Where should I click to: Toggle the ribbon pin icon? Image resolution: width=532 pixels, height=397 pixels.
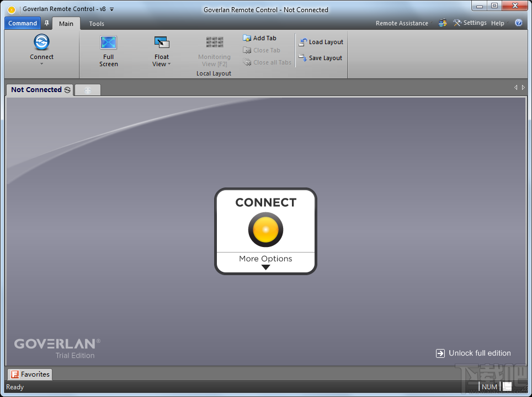(47, 23)
